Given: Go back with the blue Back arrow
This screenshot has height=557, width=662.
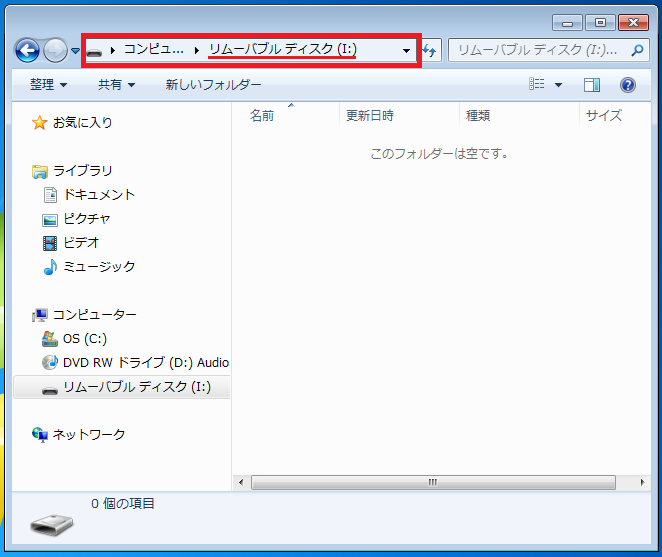Looking at the screenshot, I should 27,51.
